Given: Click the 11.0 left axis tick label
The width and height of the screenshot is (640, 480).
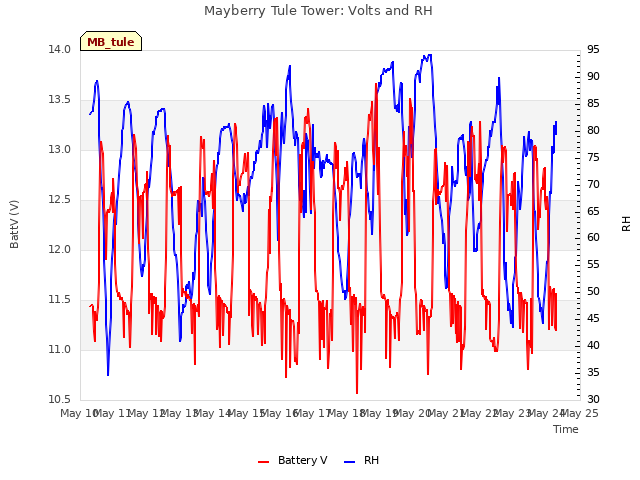Looking at the screenshot, I should point(60,349).
